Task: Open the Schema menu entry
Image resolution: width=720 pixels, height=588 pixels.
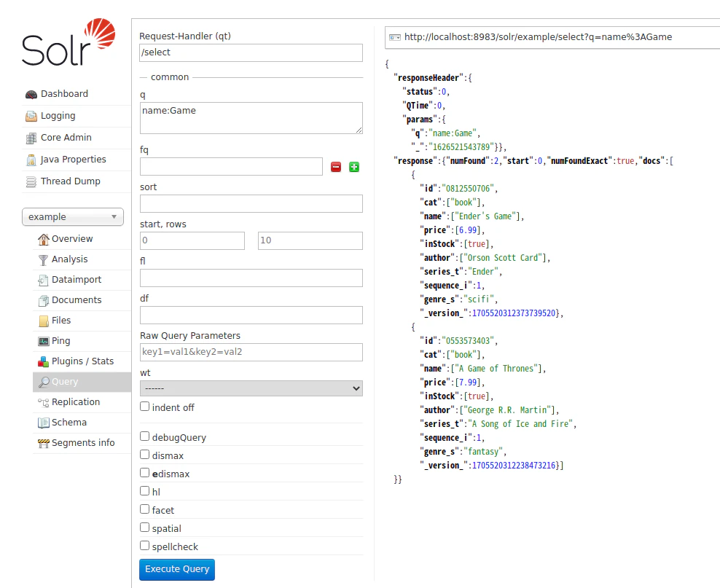Action: point(82,423)
